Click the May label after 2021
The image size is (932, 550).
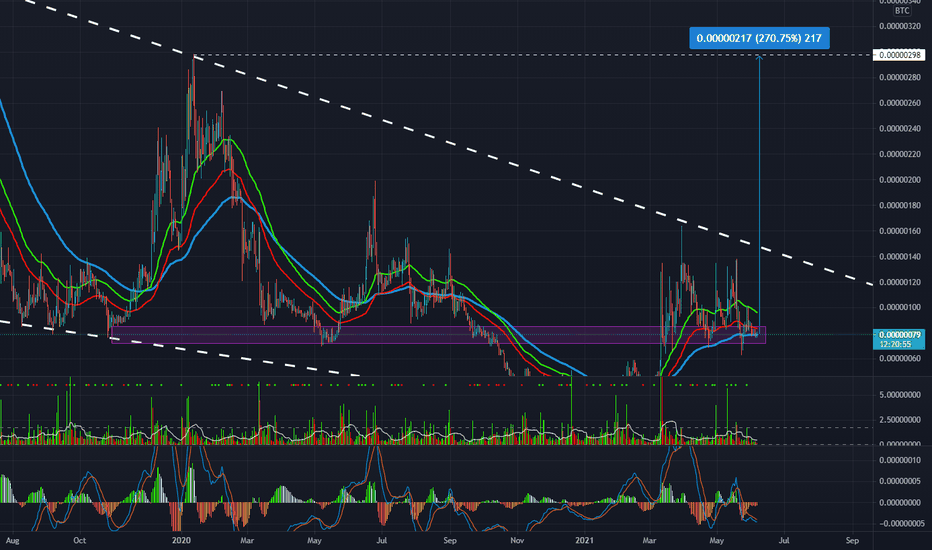point(717,540)
